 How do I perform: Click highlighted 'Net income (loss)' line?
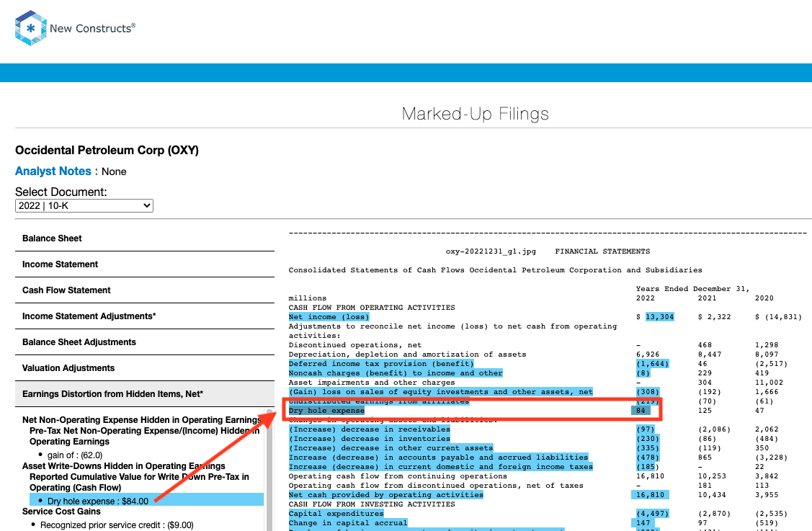(x=329, y=317)
